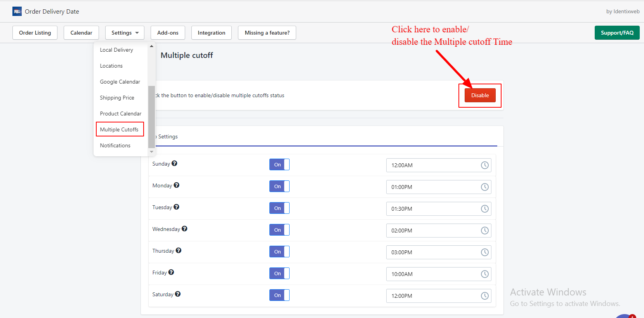Click the settings menu scrollbar thumb
Screen dimensions: 644x318
(x=151, y=117)
